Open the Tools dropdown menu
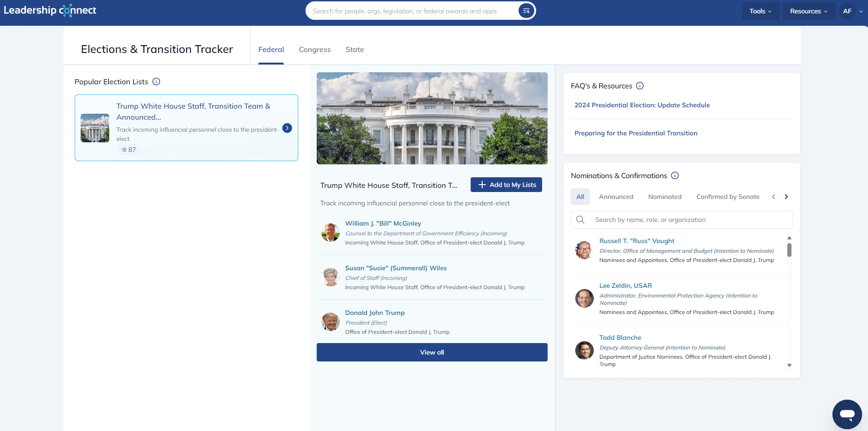Image resolution: width=868 pixels, height=431 pixels. (x=761, y=11)
